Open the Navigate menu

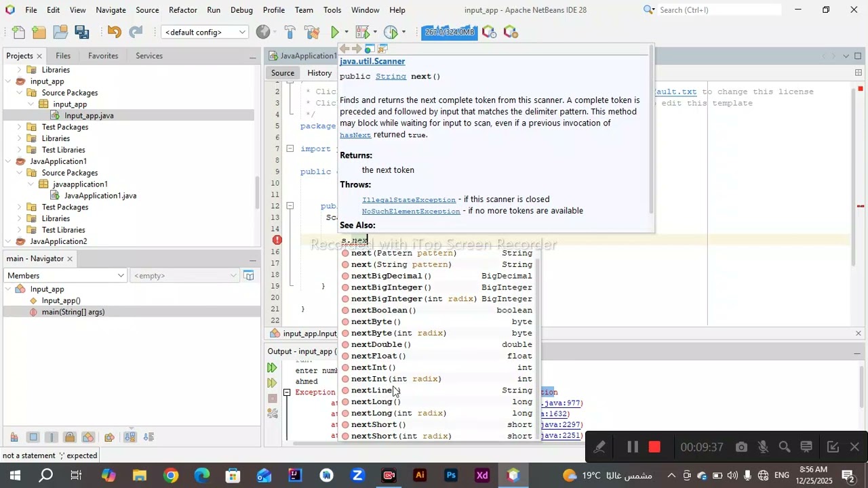click(x=111, y=9)
